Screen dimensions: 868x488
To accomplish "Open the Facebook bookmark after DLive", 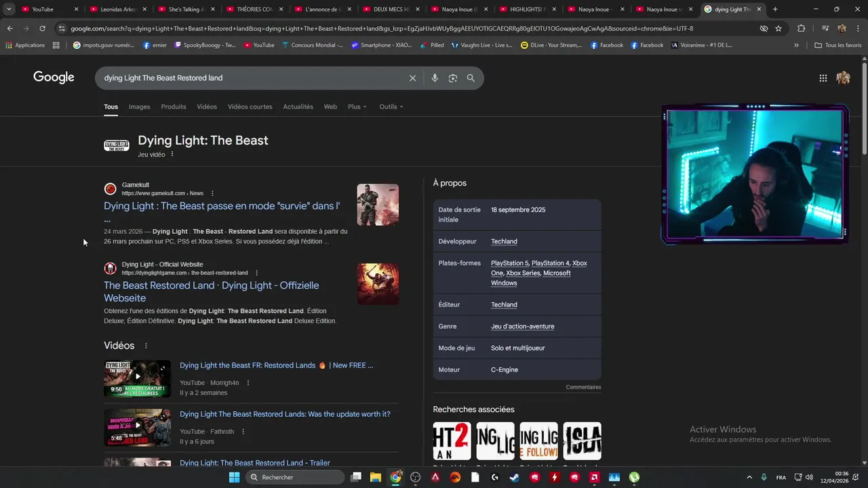I will [607, 45].
